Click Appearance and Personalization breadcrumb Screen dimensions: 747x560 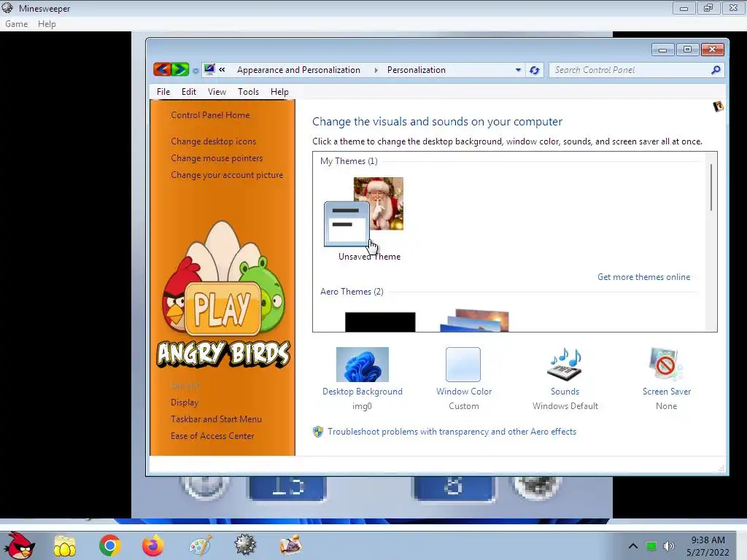pos(298,70)
